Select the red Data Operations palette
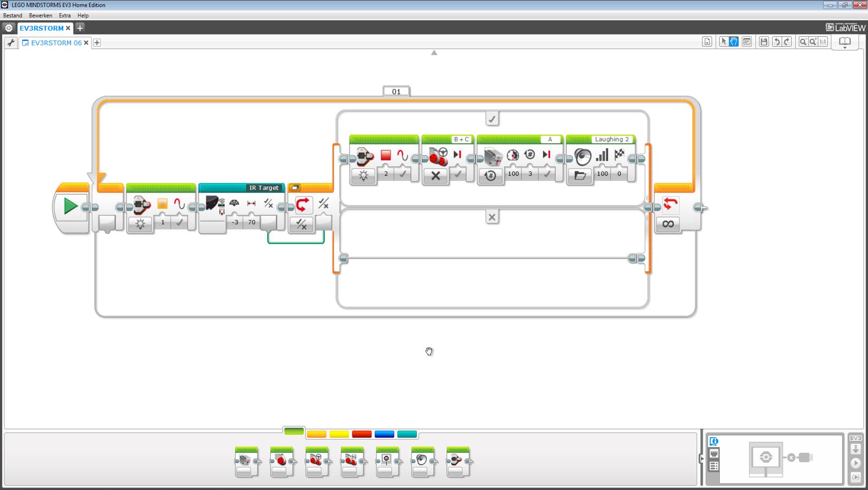 point(362,434)
